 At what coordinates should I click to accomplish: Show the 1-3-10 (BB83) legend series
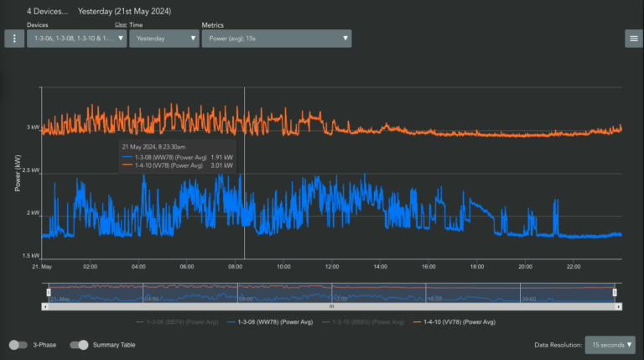pos(363,321)
